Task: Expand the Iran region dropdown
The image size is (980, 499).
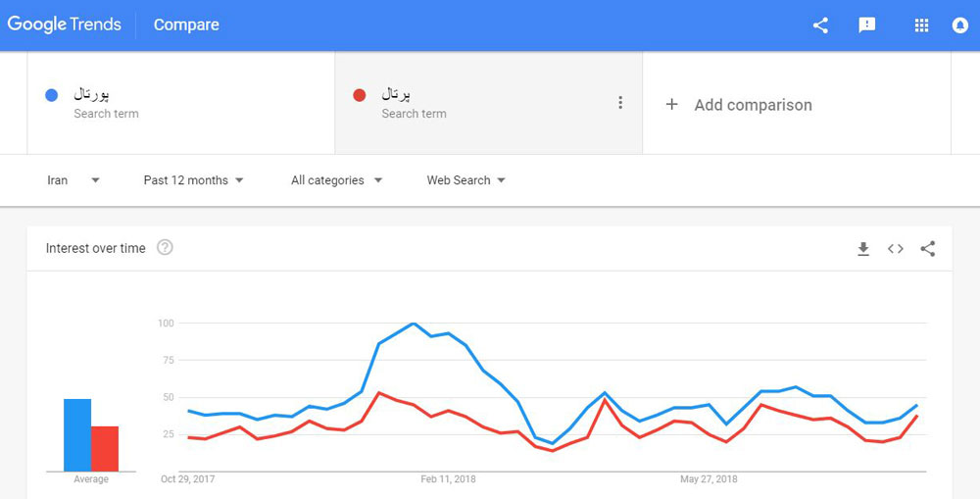Action: point(73,180)
